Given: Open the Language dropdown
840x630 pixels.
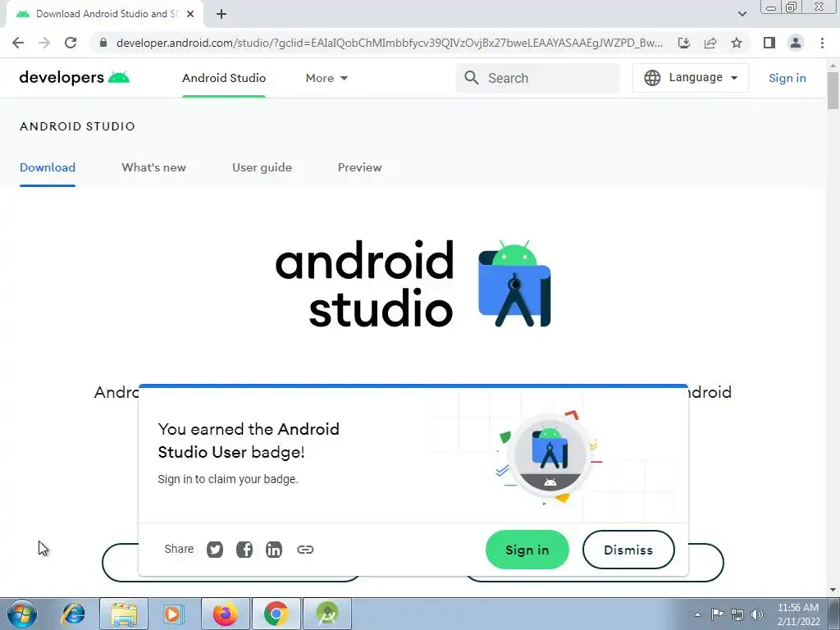Looking at the screenshot, I should click(x=691, y=78).
